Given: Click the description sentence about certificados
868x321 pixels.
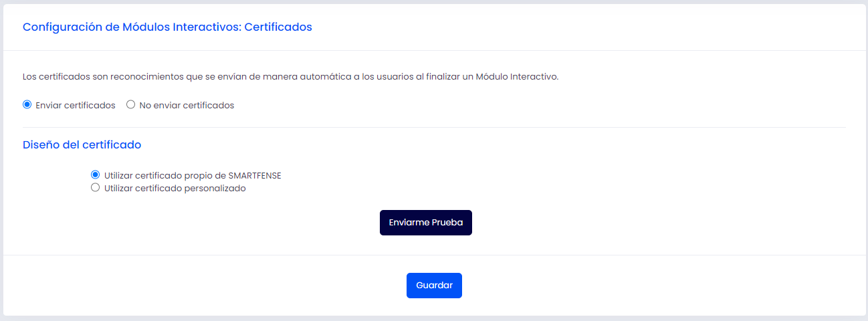Looking at the screenshot, I should click(x=290, y=77).
